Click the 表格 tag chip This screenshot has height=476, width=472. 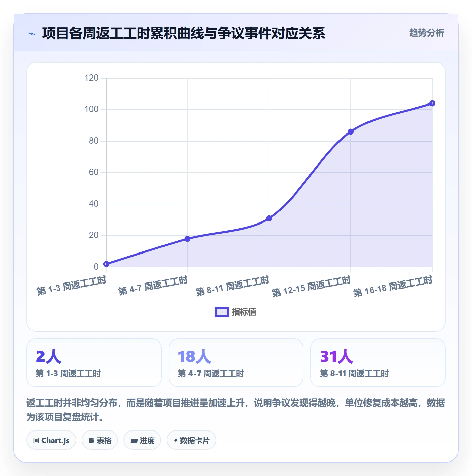100,440
